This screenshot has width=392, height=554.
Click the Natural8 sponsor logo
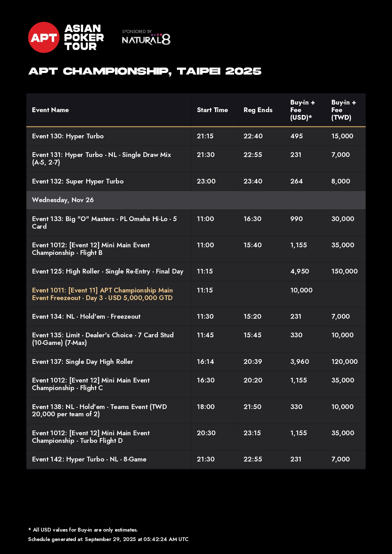click(146, 38)
